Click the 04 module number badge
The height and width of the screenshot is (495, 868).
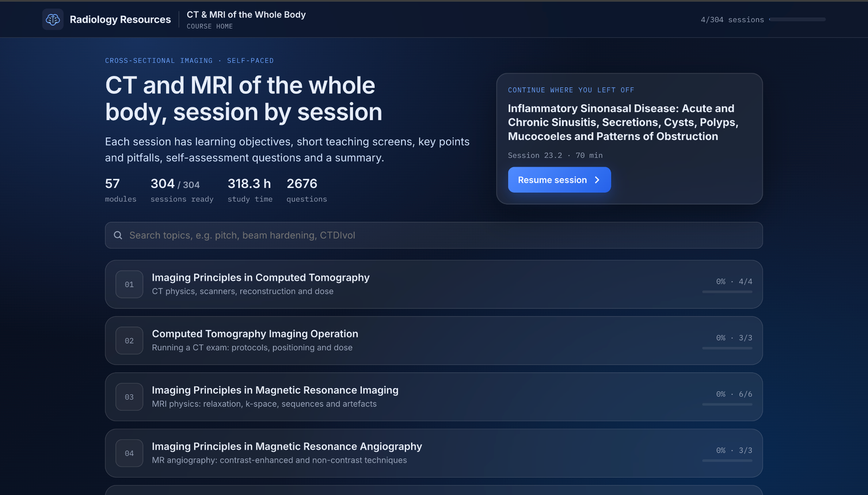point(129,453)
